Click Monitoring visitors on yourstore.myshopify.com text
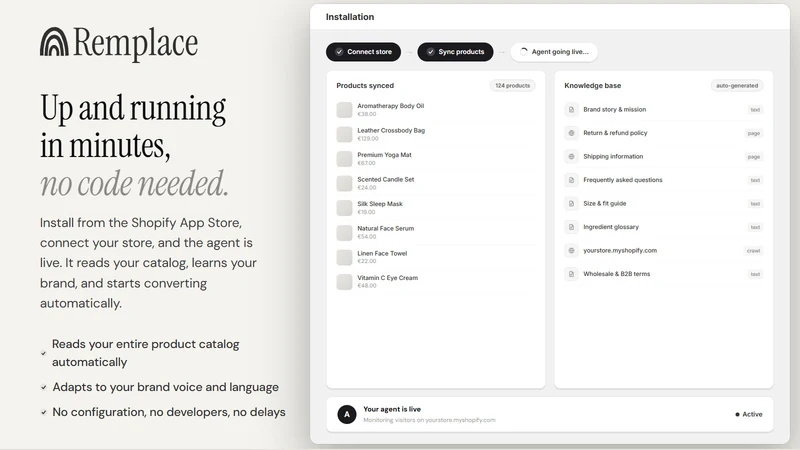 pyautogui.click(x=429, y=420)
